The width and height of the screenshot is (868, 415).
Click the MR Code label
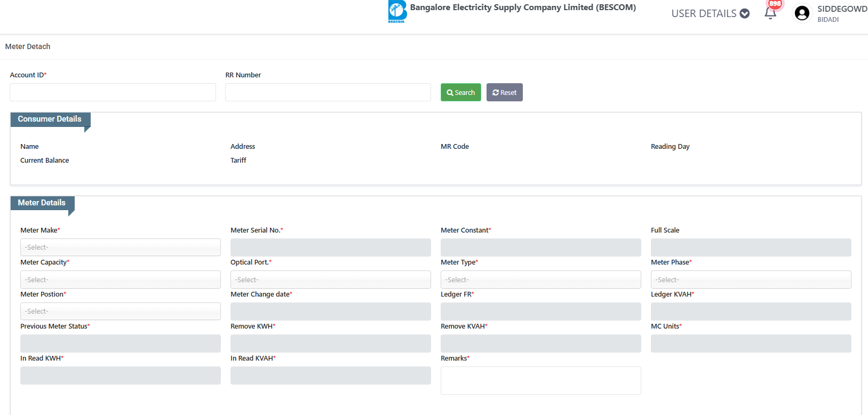coord(455,147)
